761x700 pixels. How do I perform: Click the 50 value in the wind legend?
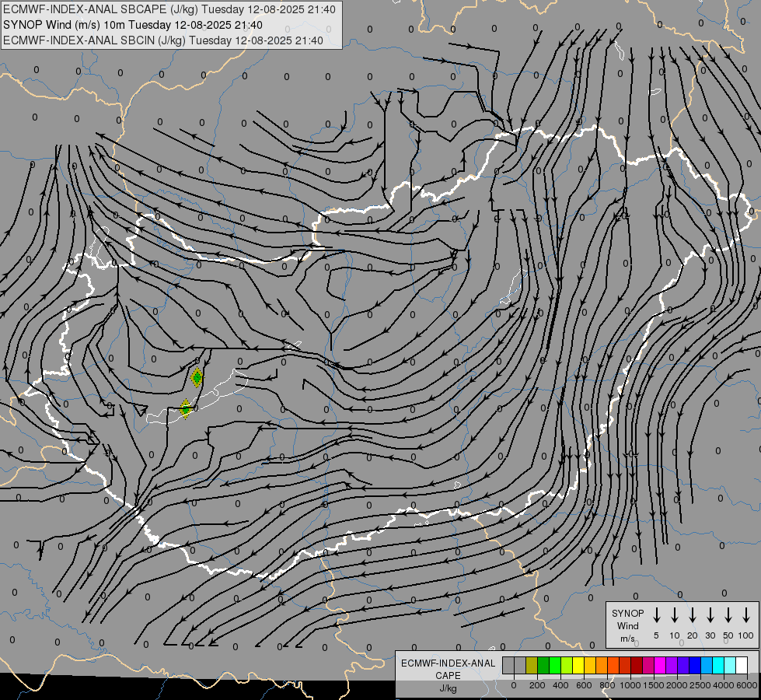click(728, 635)
